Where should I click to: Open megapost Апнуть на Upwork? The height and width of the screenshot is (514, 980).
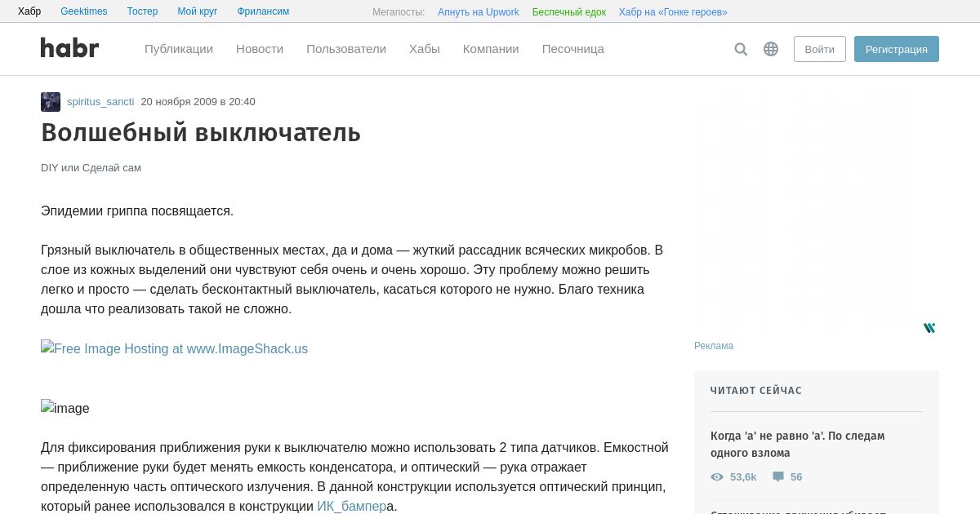[479, 12]
